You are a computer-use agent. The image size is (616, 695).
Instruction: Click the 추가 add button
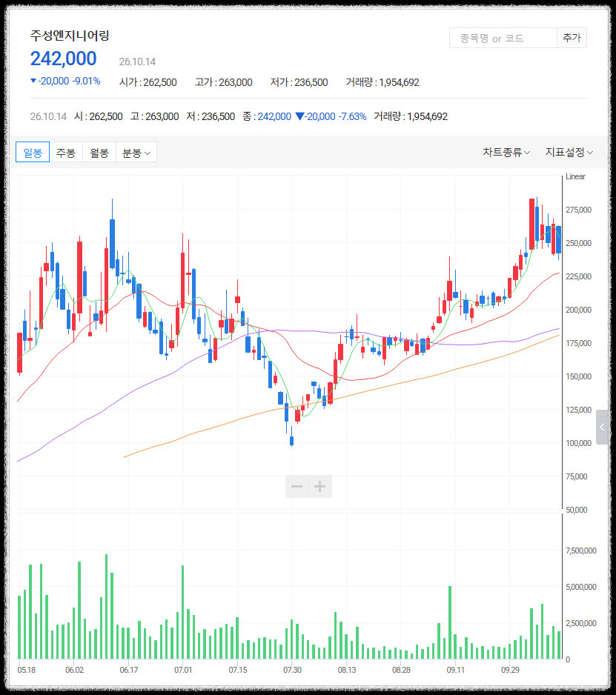(x=572, y=38)
